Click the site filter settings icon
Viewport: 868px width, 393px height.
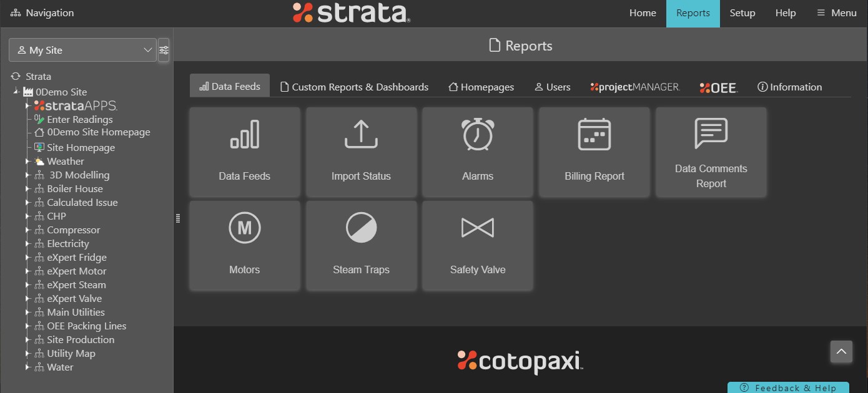tap(164, 51)
